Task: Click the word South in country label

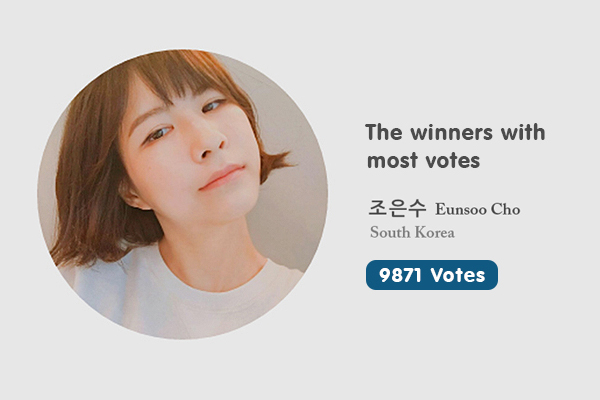Action: 390,232
